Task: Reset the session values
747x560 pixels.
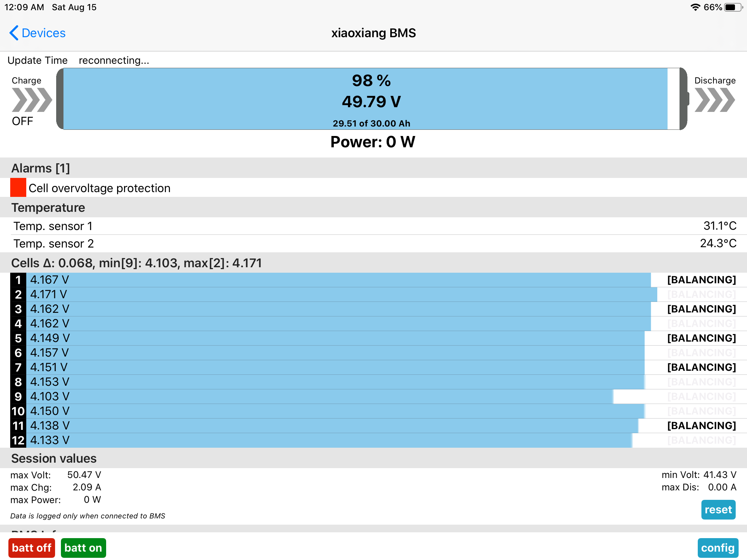Action: tap(718, 509)
